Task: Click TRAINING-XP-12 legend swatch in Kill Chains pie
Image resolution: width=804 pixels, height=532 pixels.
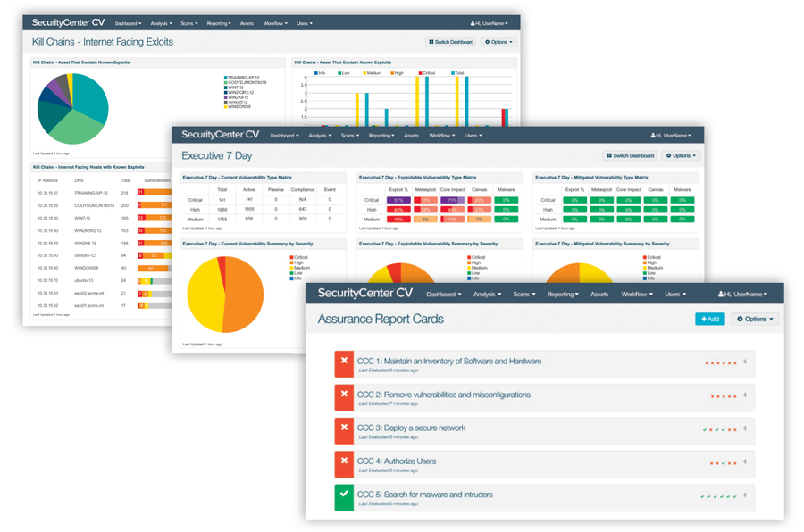Action: 225,78
